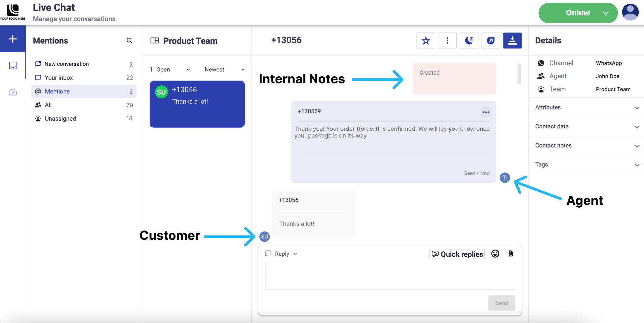
Task: Click the download/archive conversation button
Action: (512, 40)
